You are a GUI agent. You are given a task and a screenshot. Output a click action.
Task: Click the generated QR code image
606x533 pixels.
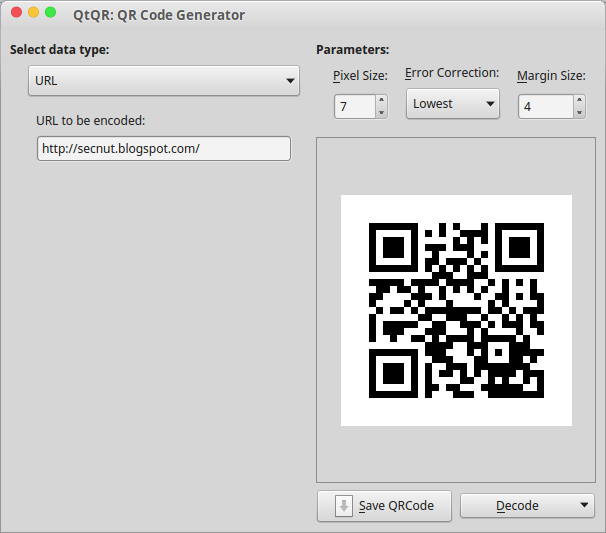point(456,310)
